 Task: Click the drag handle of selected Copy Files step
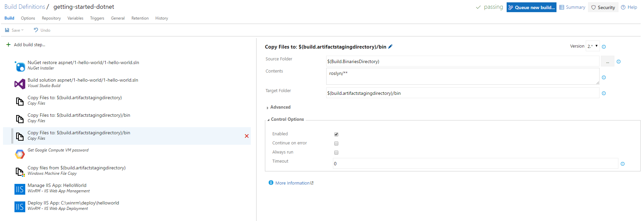12,136
